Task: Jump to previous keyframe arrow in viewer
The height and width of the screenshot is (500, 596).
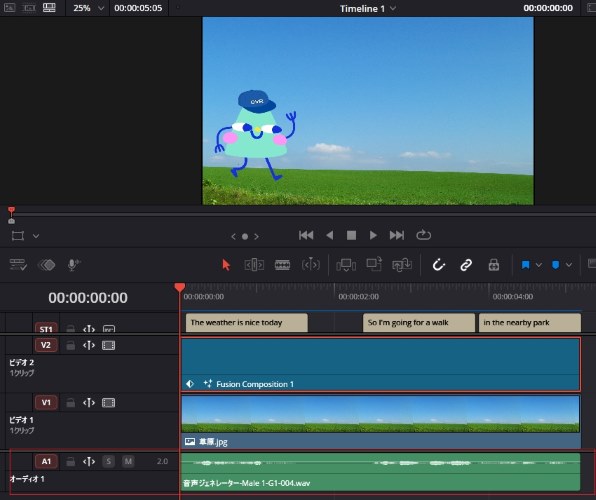Action: [233, 237]
